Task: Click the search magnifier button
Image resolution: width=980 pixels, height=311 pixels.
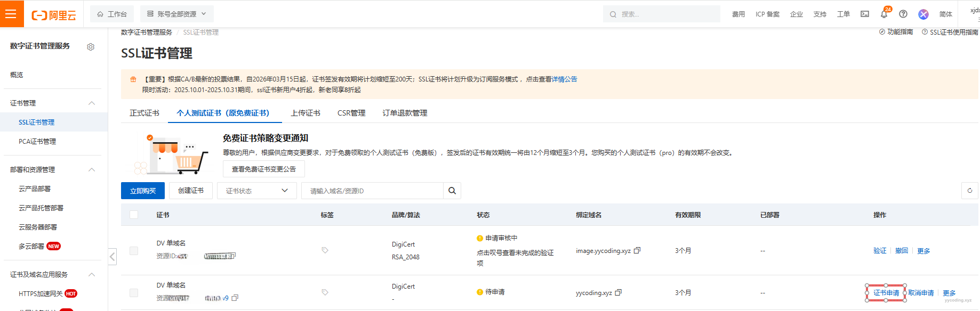Action: pos(452,191)
